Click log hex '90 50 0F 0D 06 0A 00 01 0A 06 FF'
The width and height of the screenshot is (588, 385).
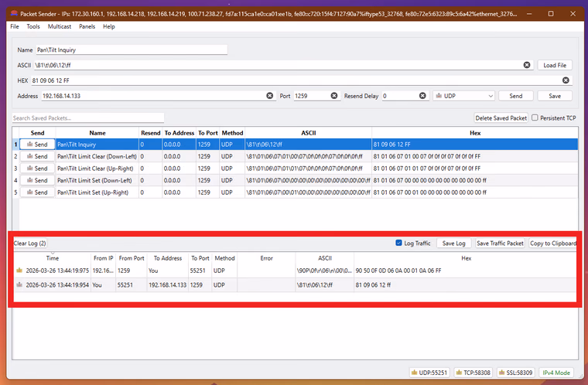(x=398, y=271)
